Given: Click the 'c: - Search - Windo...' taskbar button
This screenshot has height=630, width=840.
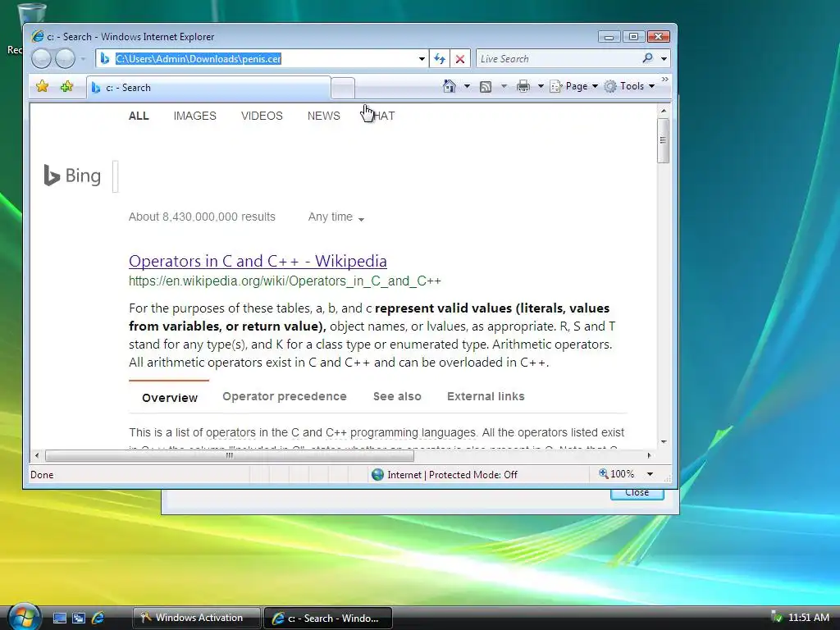Looking at the screenshot, I should click(x=328, y=619).
